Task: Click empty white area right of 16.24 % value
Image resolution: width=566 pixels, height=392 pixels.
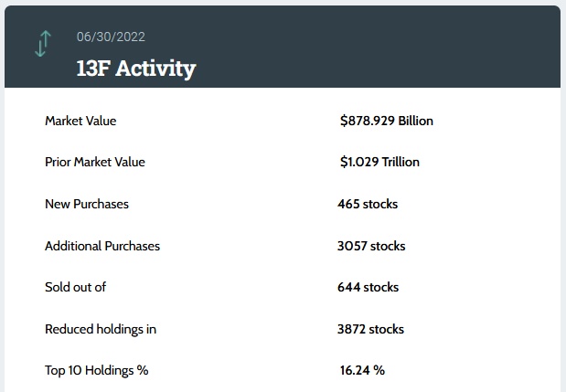Action: point(475,370)
